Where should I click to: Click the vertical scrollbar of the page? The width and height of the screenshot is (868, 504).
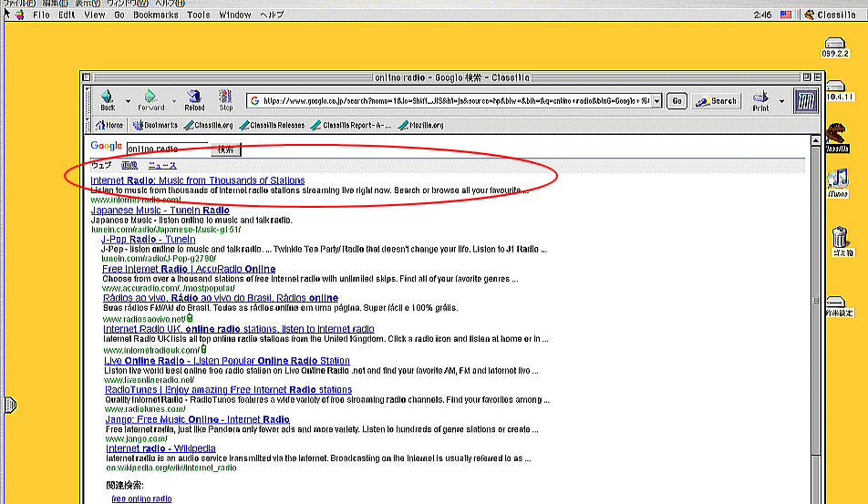[815, 319]
